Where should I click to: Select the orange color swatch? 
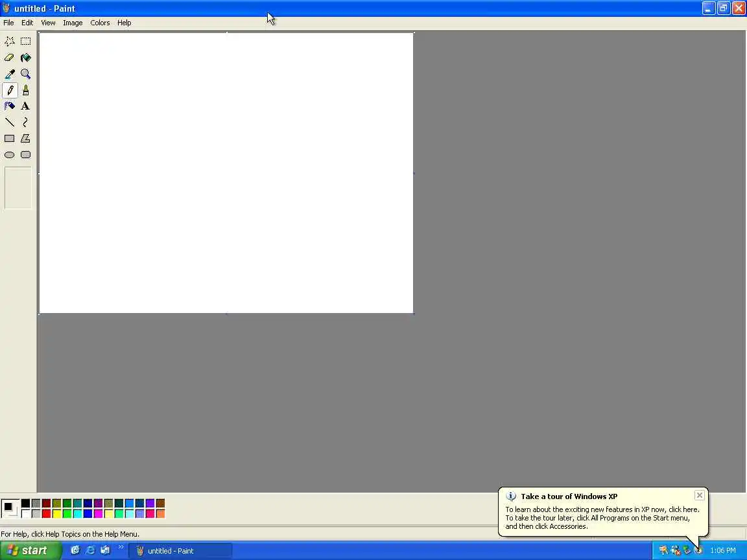coord(161,514)
